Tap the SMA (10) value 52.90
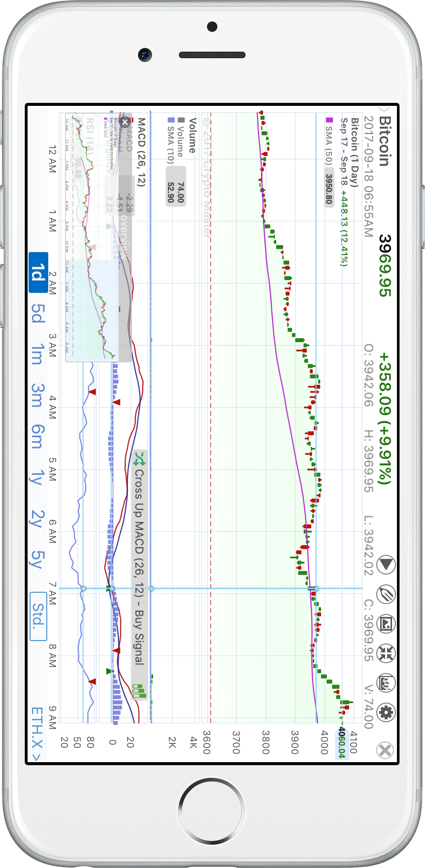425x868 pixels. coord(171,193)
